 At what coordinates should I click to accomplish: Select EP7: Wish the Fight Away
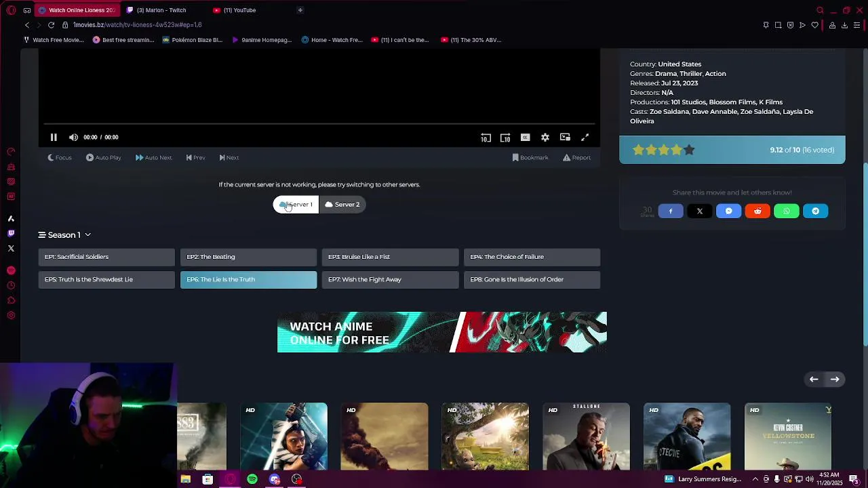pyautogui.click(x=390, y=279)
